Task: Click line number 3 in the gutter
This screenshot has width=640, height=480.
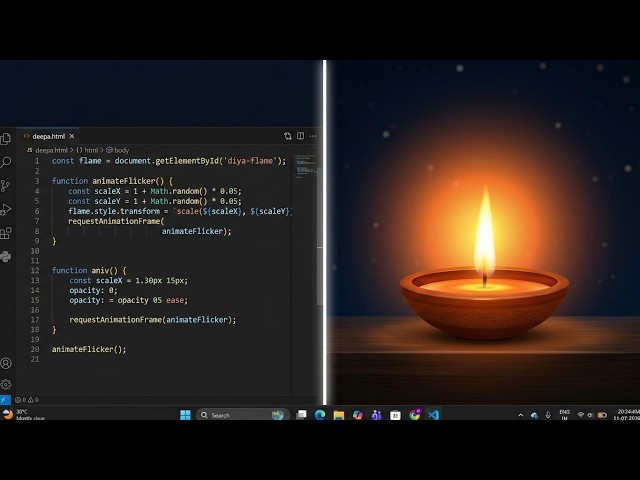Action: click(x=37, y=181)
